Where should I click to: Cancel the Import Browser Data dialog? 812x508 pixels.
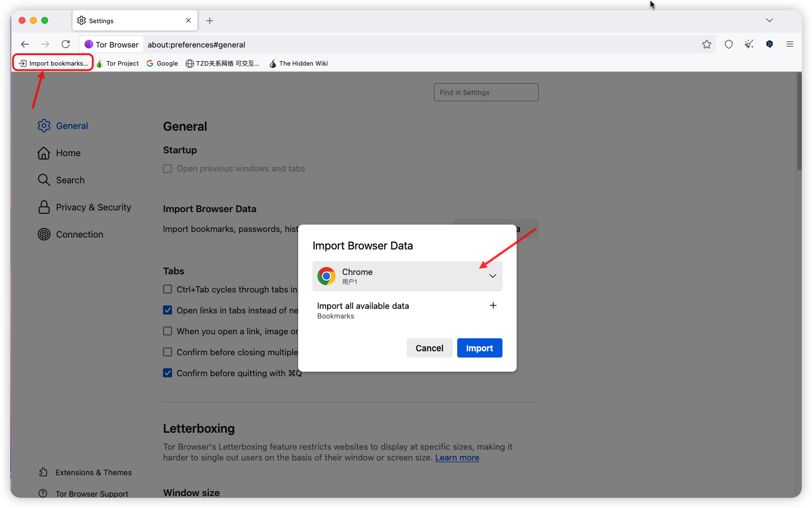tap(429, 348)
